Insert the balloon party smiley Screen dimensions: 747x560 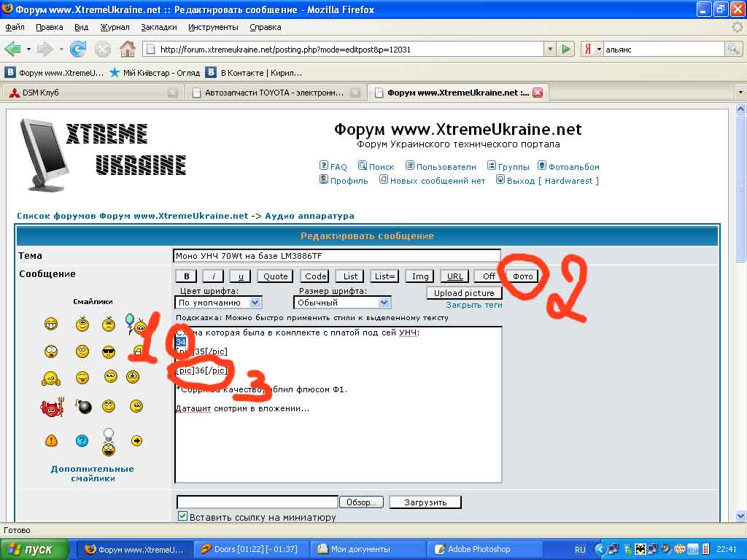135,324
